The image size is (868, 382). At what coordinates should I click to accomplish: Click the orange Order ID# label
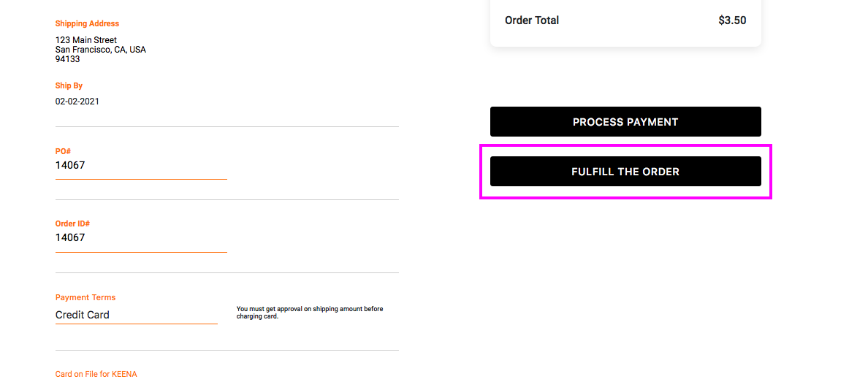click(72, 224)
